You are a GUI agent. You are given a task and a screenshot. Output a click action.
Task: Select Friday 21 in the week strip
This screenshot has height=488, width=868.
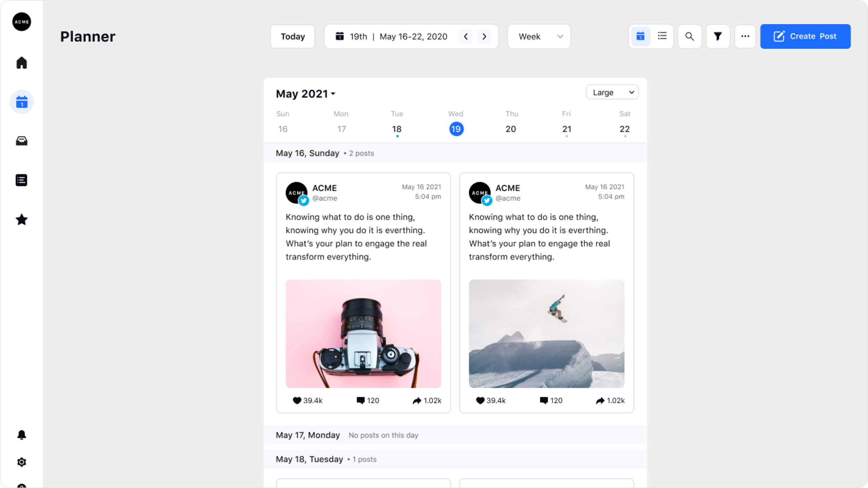(567, 129)
